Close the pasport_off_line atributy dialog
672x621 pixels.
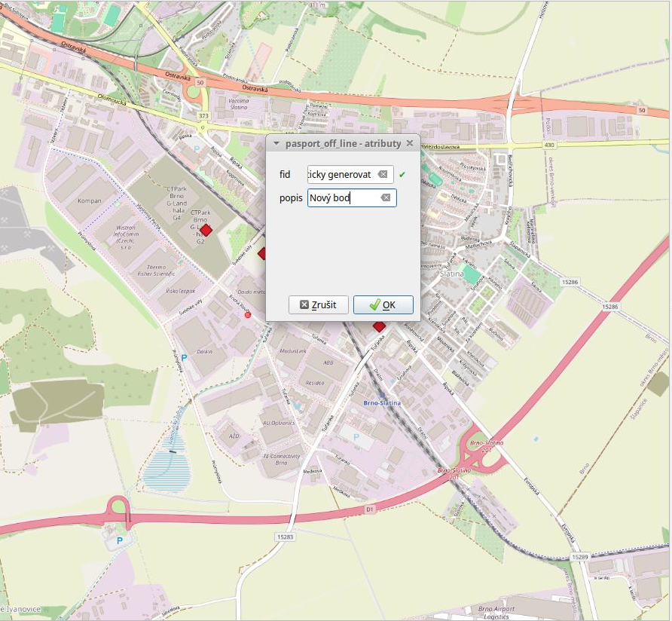410,143
